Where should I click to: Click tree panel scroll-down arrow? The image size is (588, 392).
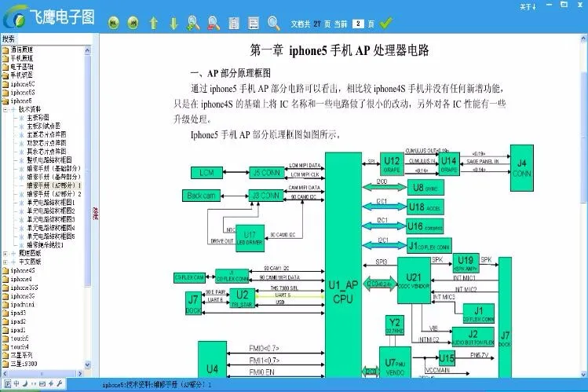87,365
